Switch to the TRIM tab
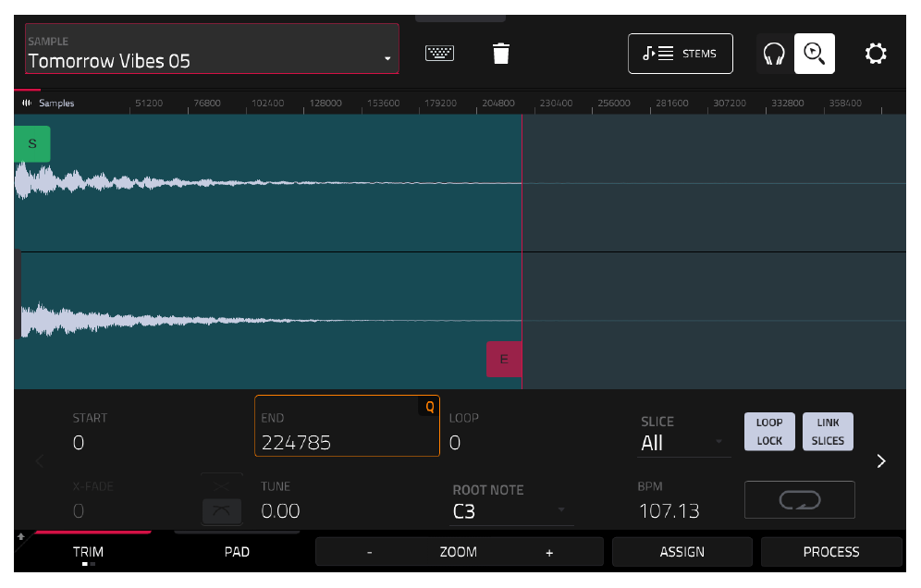The image size is (921, 588). 88,552
